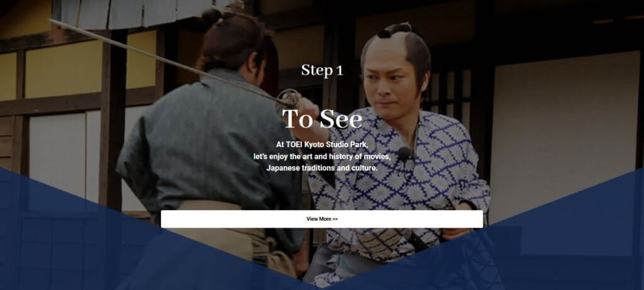644x290 pixels.
Task: Click the 'let's enjoy the art and history' line
Action: point(322,157)
